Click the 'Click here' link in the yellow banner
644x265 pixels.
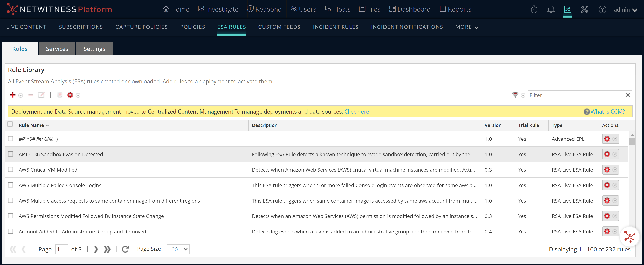click(357, 111)
